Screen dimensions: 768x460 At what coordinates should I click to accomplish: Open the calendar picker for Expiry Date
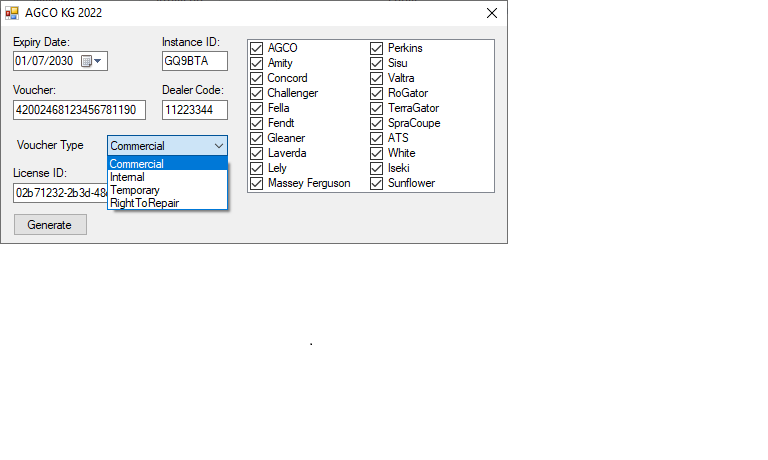pos(92,61)
